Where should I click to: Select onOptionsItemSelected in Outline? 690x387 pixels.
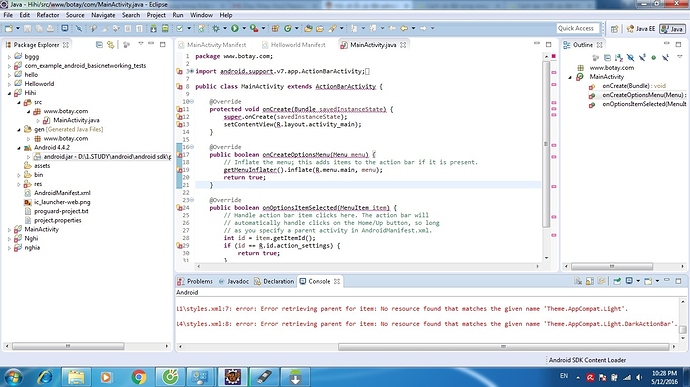(x=644, y=104)
